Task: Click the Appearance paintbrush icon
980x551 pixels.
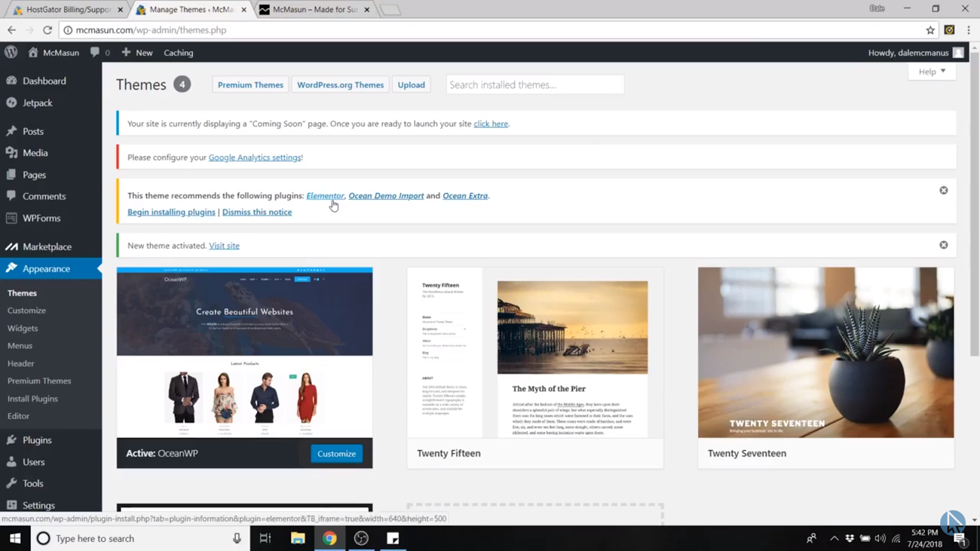Action: click(x=12, y=268)
